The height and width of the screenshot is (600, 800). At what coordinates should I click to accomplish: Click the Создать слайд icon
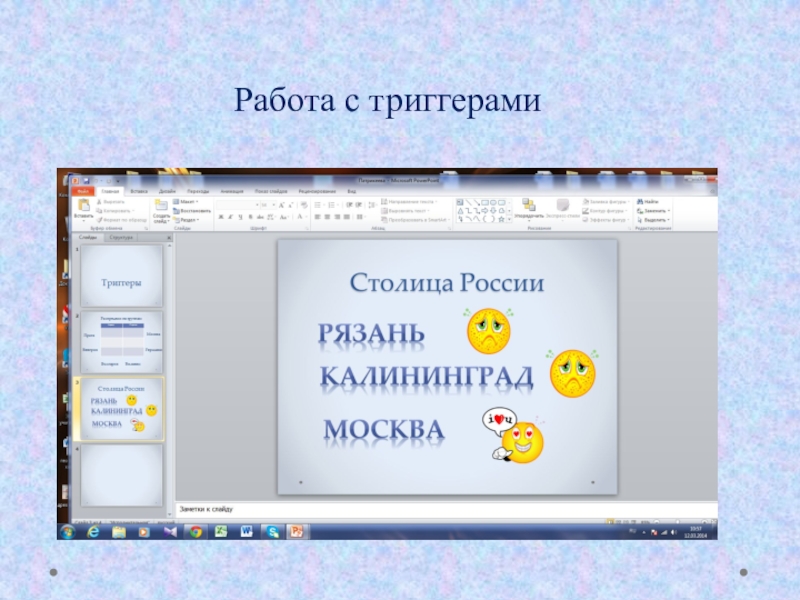(160, 206)
